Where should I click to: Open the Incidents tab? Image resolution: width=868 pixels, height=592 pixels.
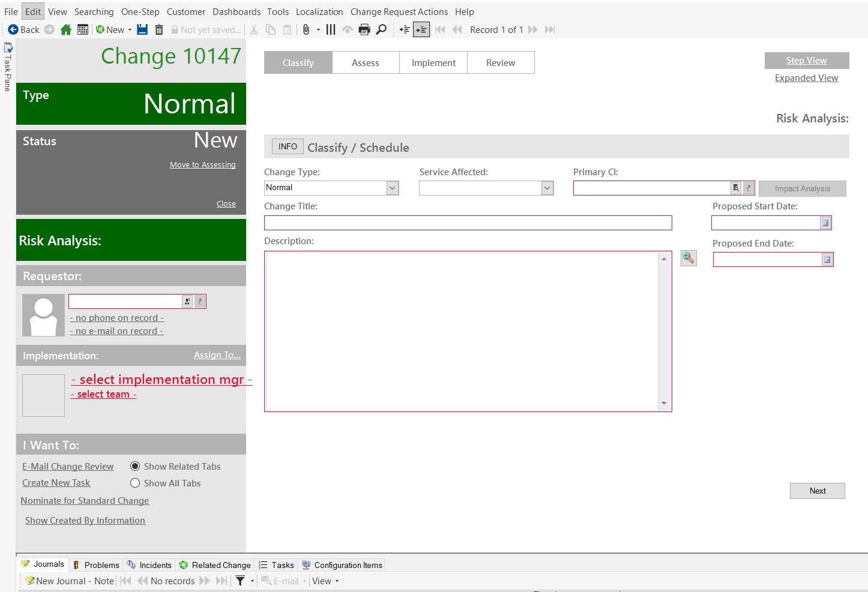149,565
